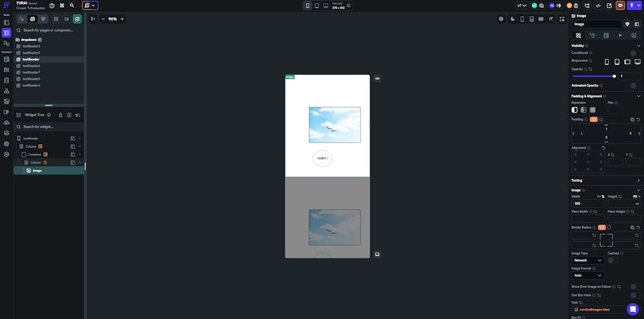This screenshot has width=644, height=319.
Task: Click the brown chat bubble icon
Action: (x=620, y=6)
